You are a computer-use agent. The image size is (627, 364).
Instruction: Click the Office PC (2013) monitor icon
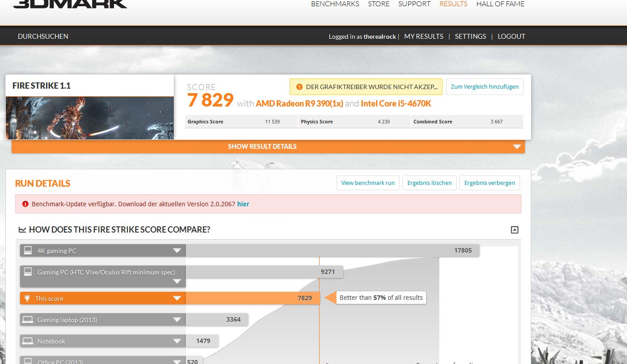(x=28, y=361)
